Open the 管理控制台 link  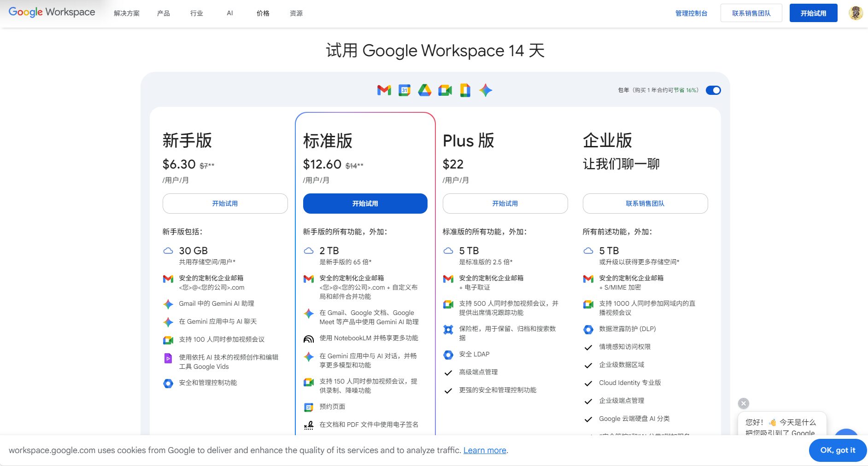pos(691,13)
